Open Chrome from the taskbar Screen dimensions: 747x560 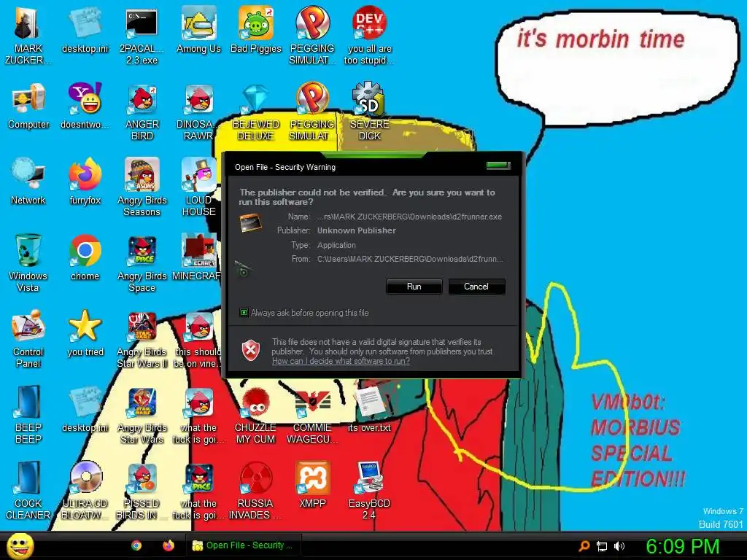(136, 545)
